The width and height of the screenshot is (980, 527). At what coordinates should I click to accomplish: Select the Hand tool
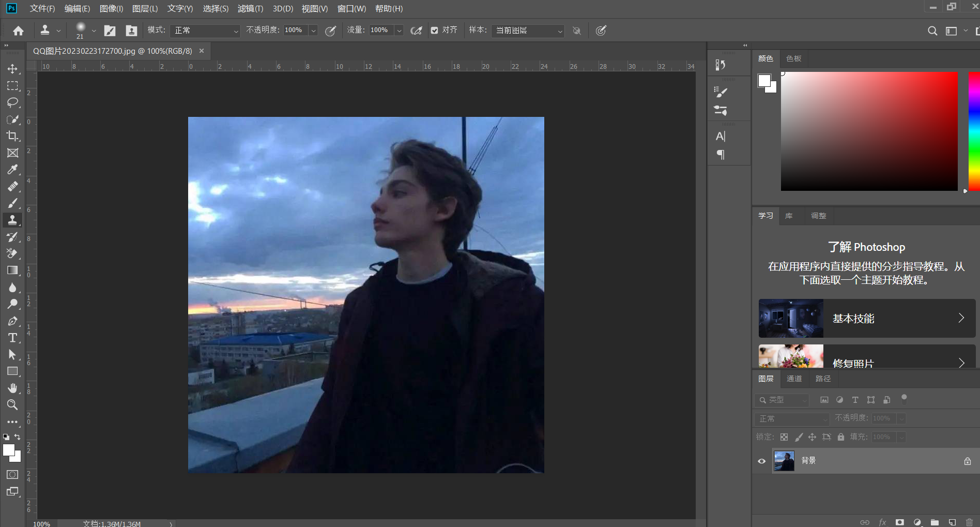pyautogui.click(x=12, y=388)
